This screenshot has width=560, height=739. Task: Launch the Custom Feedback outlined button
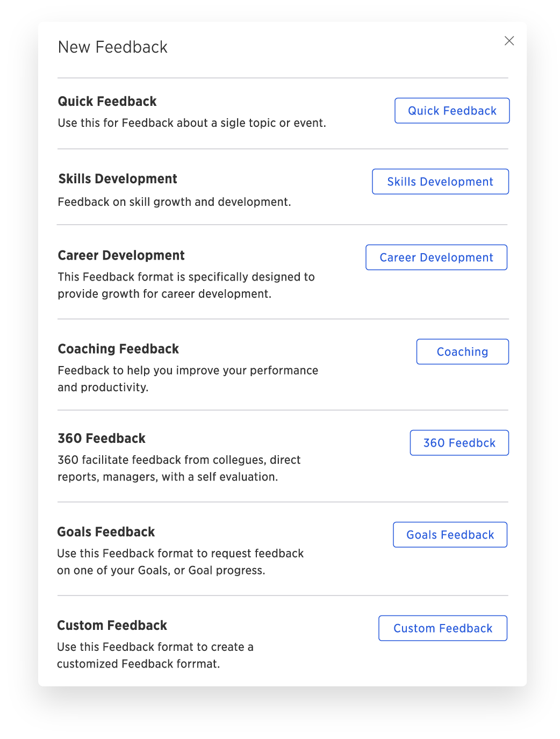pyautogui.click(x=443, y=628)
